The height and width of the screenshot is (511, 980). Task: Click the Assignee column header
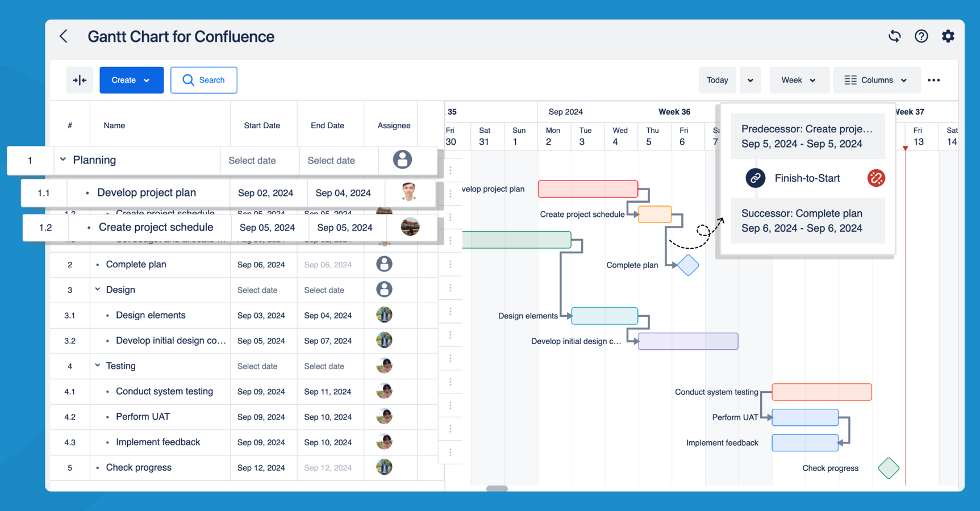point(394,125)
